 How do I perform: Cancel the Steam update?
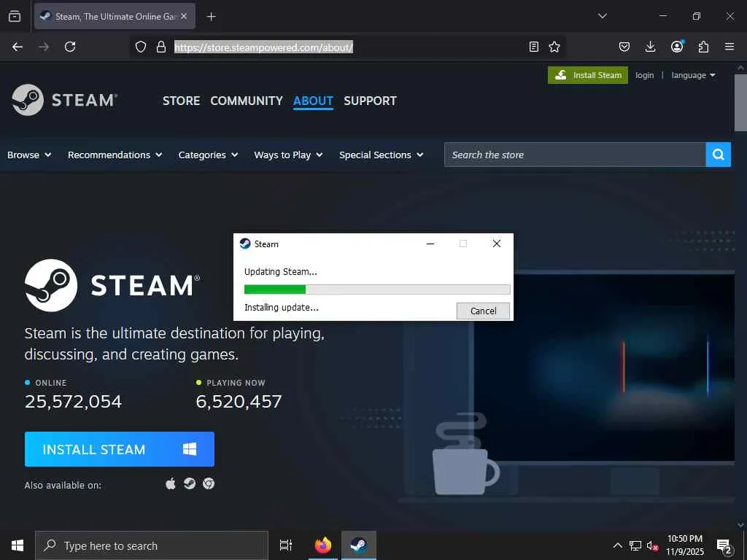(x=483, y=311)
